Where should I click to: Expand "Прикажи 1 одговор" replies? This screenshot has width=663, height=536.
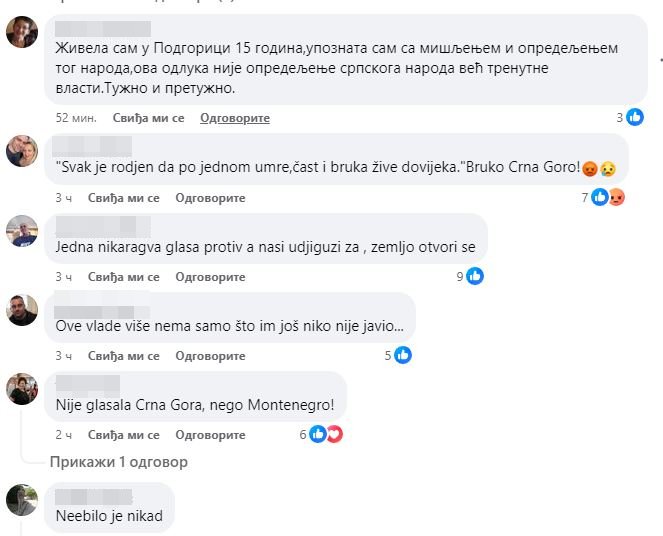click(119, 462)
